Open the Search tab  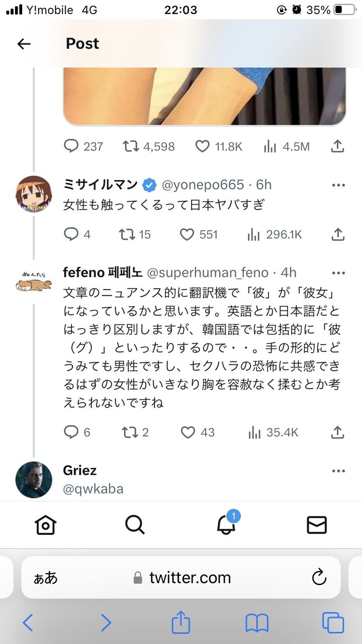coord(135,525)
